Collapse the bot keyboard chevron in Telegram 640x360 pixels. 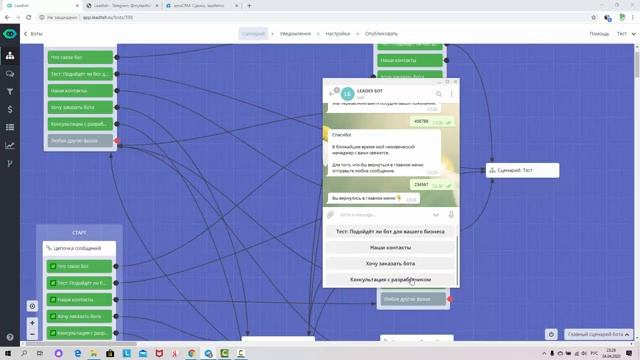[436, 215]
